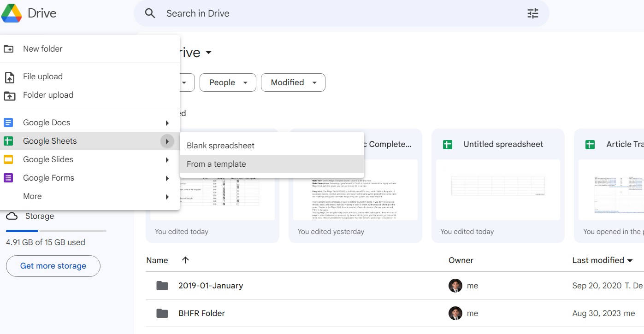Click folder icon for BHFR Folder
This screenshot has width=644, height=334.
click(162, 313)
